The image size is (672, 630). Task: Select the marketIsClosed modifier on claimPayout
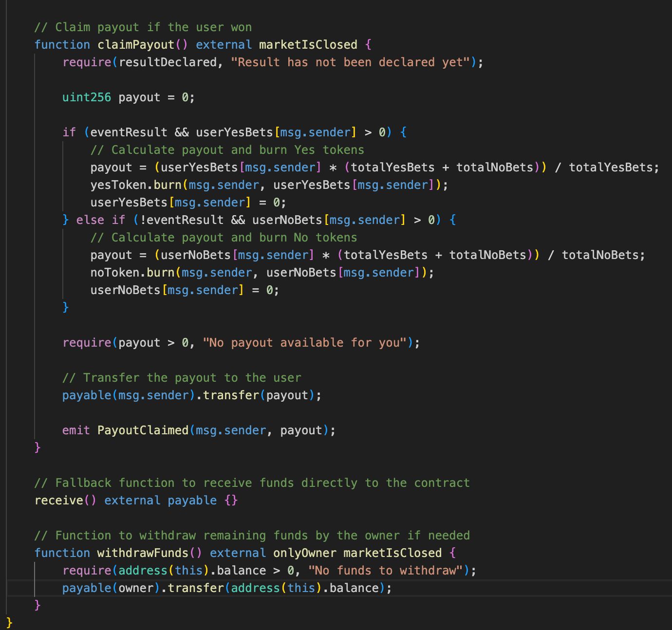point(308,45)
